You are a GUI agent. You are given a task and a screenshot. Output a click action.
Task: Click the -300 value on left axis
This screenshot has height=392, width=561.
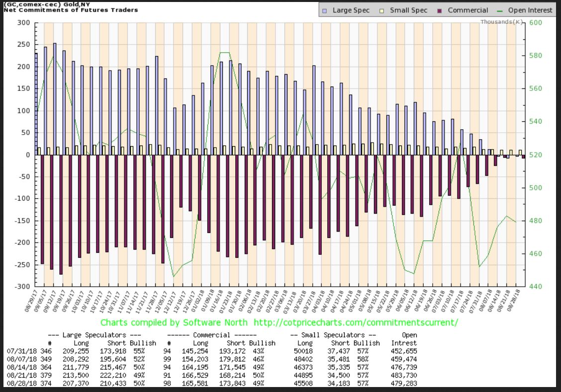coord(24,287)
